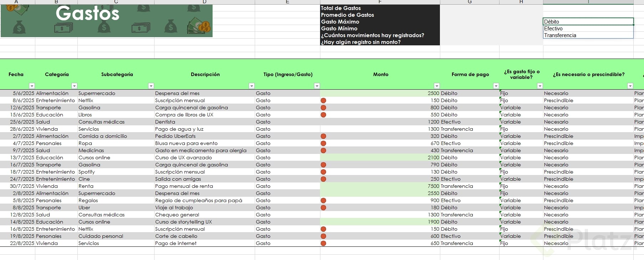This screenshot has width=644, height=260.
Task: Select the Débito cell in the list
Action: click(588, 22)
